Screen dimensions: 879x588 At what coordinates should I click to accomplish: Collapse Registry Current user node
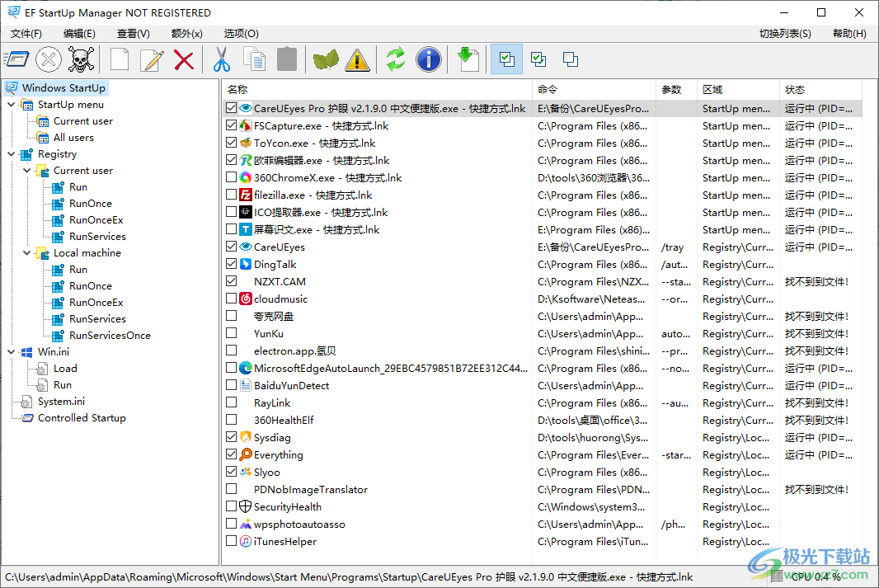tap(27, 171)
